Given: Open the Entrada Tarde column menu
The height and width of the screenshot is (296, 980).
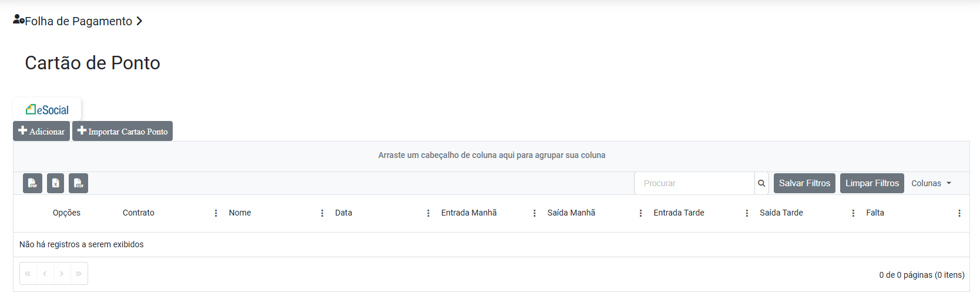Looking at the screenshot, I should click(747, 213).
